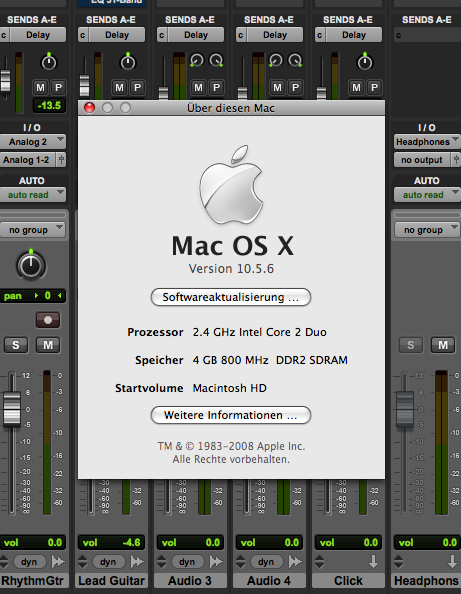The width and height of the screenshot is (461, 594).
Task: Open the dyn voice selector on Audio 3
Action: [187, 561]
